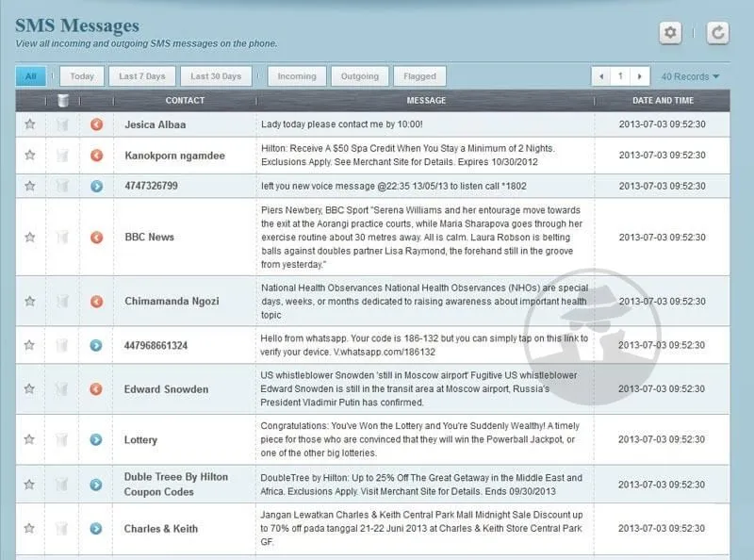Click incoming arrow icon beside Edward Snowden
Screen dimensions: 754x560
tap(96, 388)
